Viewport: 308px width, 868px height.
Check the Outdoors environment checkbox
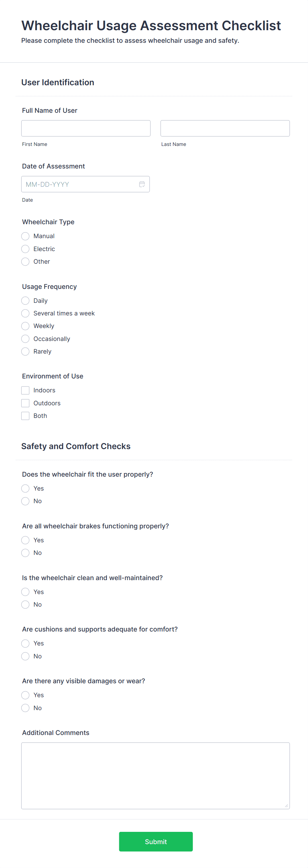coord(25,403)
